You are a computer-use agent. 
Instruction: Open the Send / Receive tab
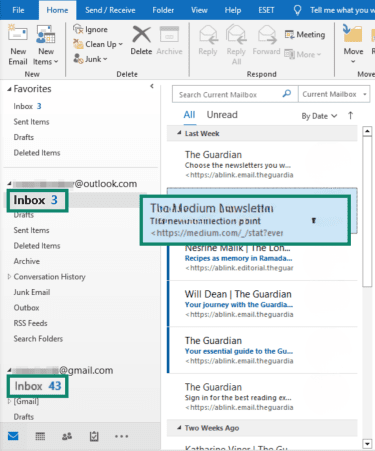(110, 10)
